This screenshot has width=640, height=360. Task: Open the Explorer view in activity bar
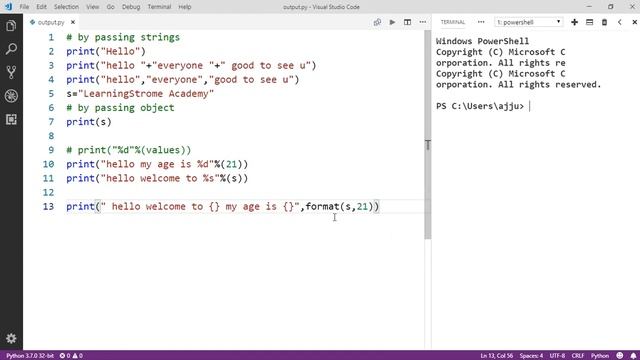[11, 26]
